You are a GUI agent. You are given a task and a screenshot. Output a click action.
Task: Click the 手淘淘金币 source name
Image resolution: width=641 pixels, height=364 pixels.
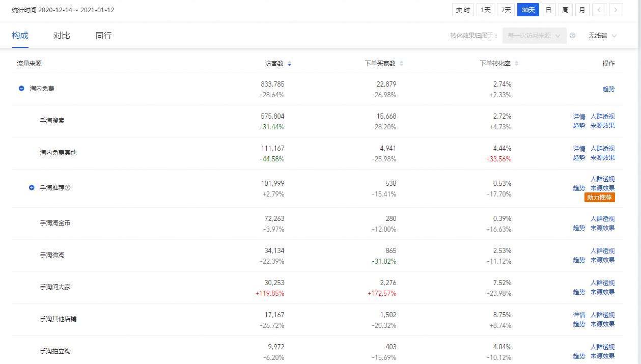click(55, 223)
